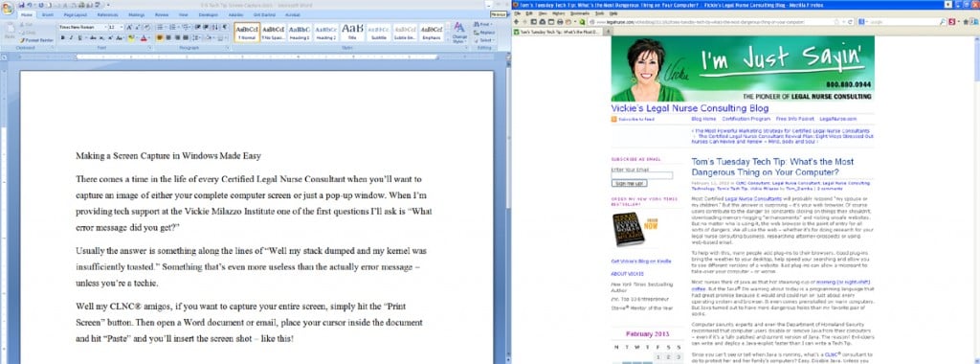Click the Sign me up! button

point(630,183)
